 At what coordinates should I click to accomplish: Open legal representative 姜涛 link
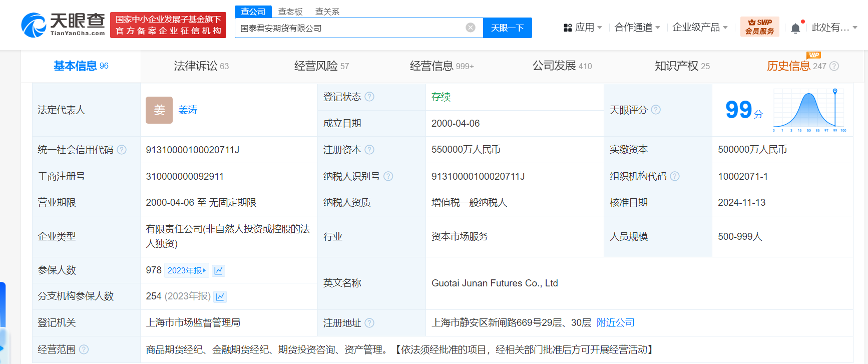click(x=188, y=110)
